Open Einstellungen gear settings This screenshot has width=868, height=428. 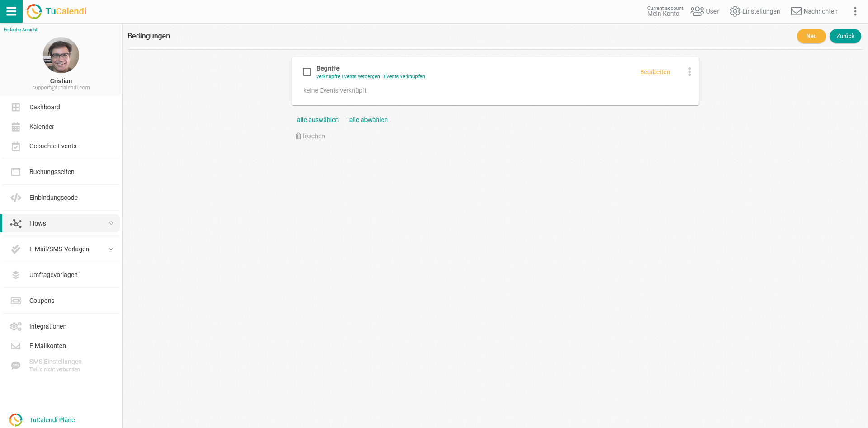tap(735, 11)
